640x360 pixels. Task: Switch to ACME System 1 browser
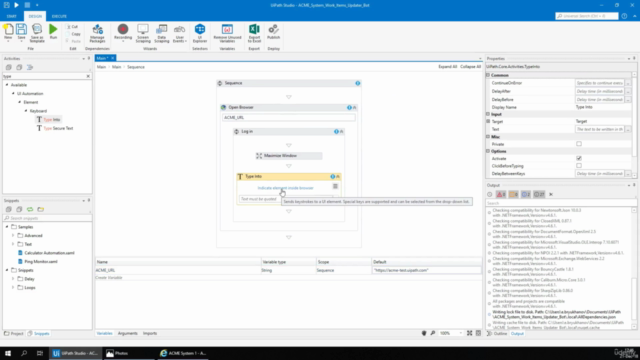click(x=183, y=353)
